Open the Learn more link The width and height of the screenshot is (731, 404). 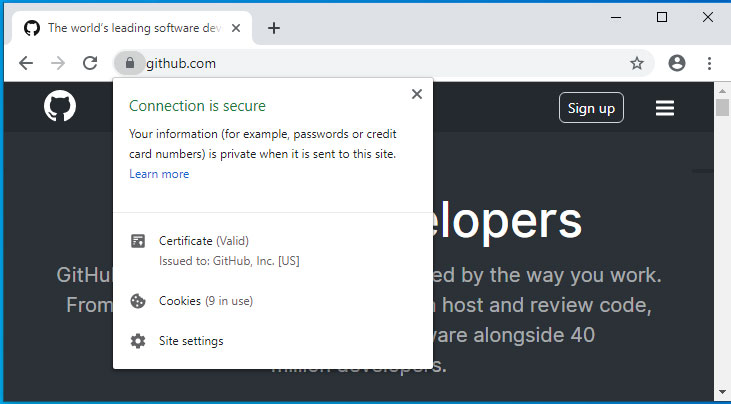coord(159,174)
